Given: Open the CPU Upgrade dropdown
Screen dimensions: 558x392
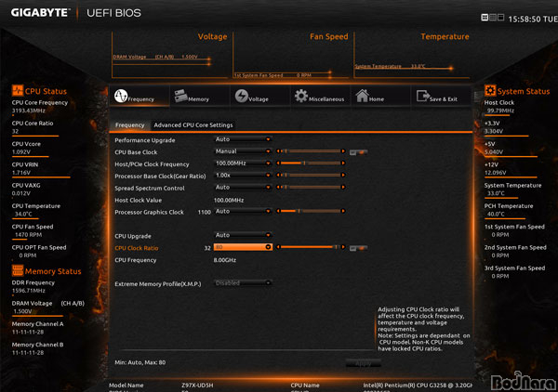Looking at the screenshot, I should 243,235.
